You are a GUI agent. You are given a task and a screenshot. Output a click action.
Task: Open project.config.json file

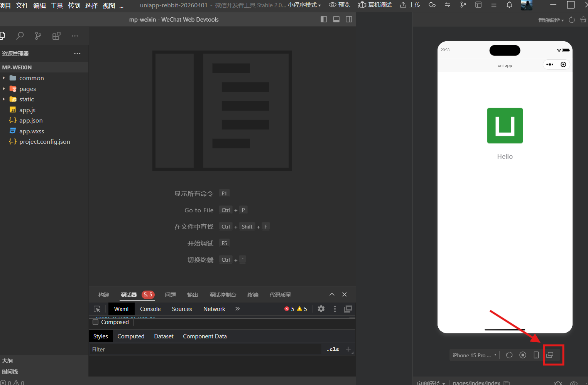pyautogui.click(x=44, y=142)
